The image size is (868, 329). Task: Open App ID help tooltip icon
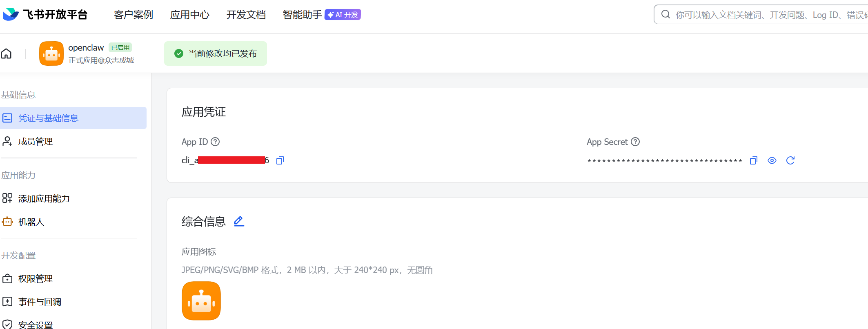[215, 142]
